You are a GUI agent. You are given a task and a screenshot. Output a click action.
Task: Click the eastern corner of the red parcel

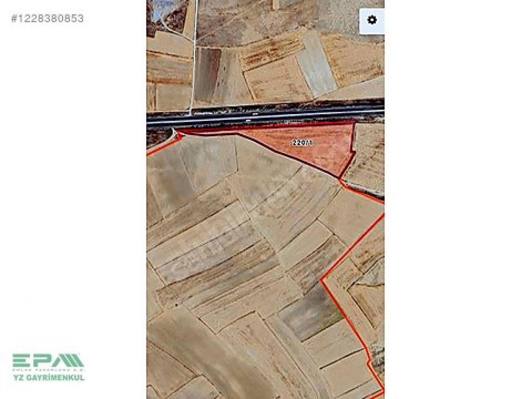point(354,124)
